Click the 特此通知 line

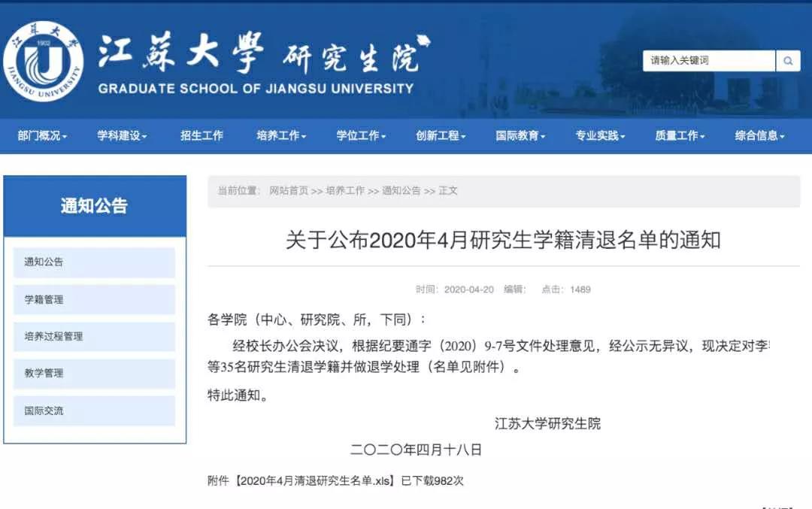coord(238,395)
